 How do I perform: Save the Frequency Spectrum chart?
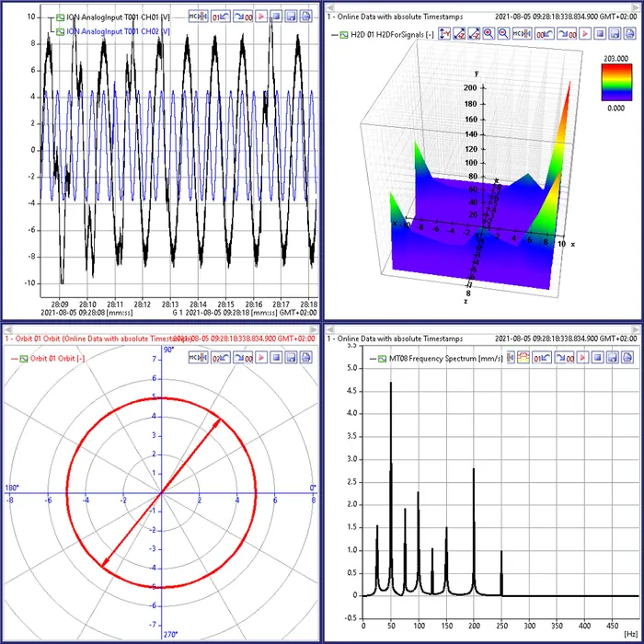point(613,358)
